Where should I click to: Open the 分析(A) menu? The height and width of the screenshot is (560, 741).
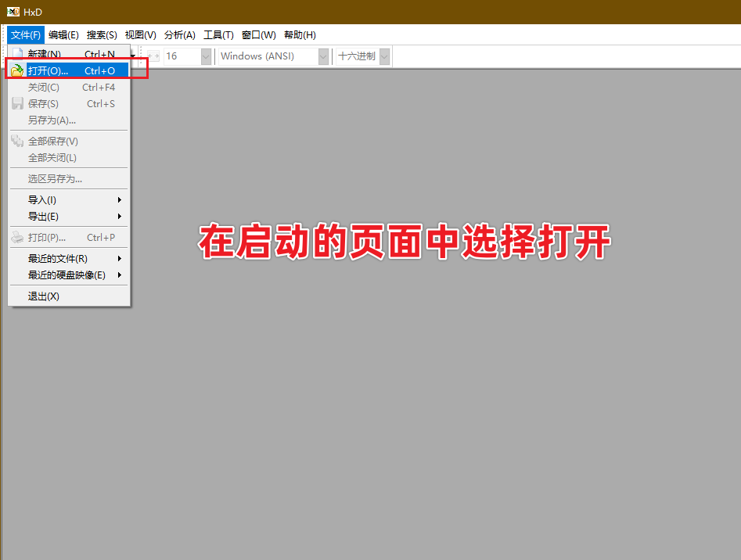point(180,35)
